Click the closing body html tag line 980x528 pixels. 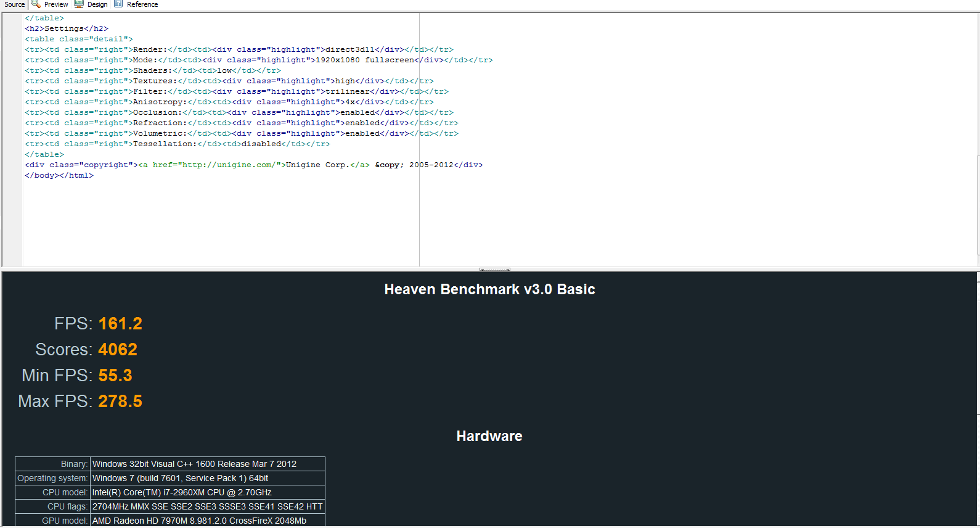[x=59, y=175]
